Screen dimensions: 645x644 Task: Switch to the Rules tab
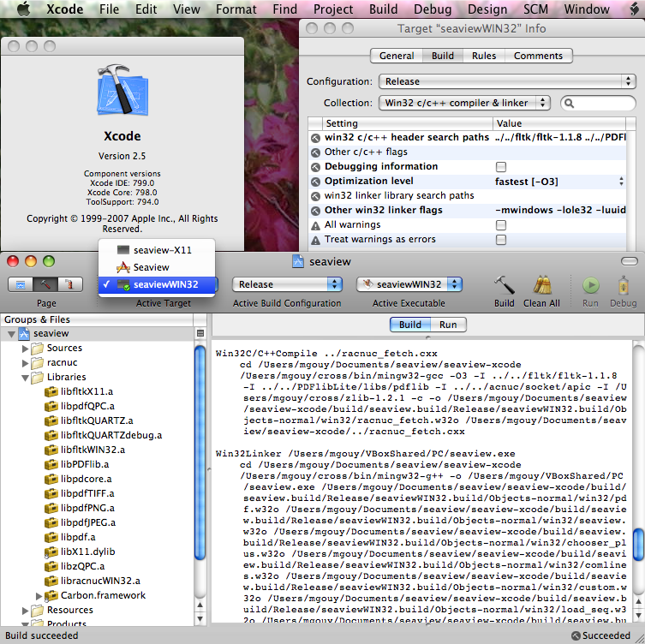[483, 56]
